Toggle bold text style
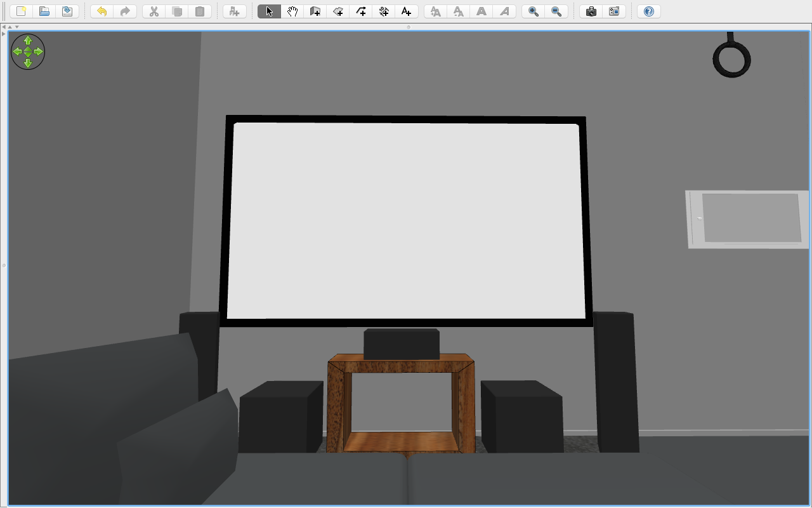The image size is (812, 508). pos(481,11)
